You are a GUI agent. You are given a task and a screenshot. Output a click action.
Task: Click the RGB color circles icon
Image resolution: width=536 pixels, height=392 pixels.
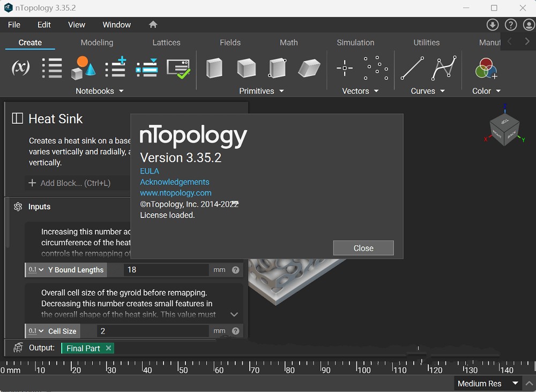pyautogui.click(x=486, y=68)
